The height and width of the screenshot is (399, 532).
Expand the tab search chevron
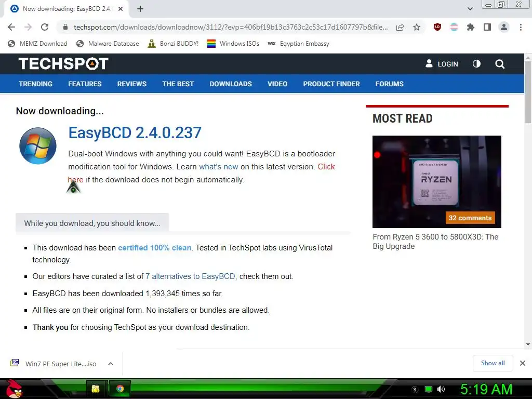coord(470,9)
